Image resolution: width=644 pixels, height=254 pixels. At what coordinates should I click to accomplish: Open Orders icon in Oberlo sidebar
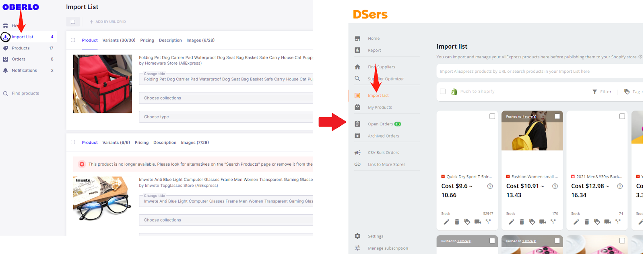6,59
